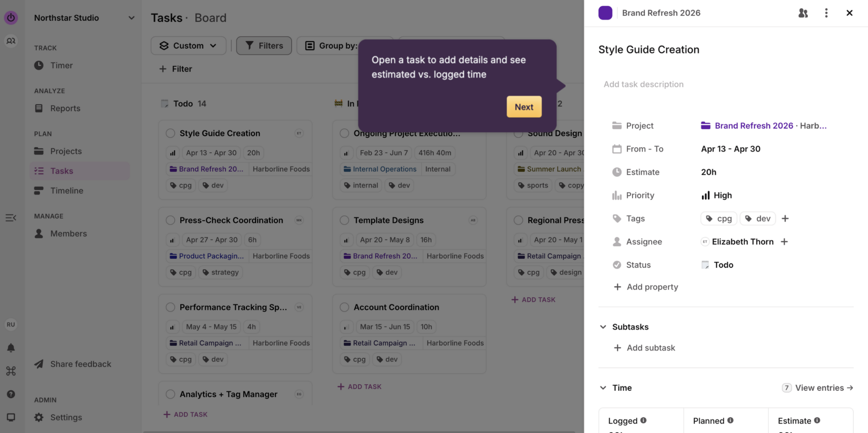Screen dimensions: 868x433
Task: Click the info icon next to Planned
Action: coord(730,420)
